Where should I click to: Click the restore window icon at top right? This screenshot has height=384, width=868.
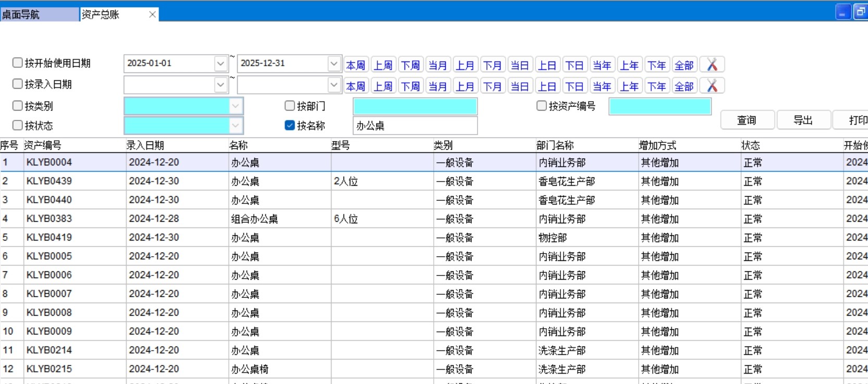[x=860, y=12]
